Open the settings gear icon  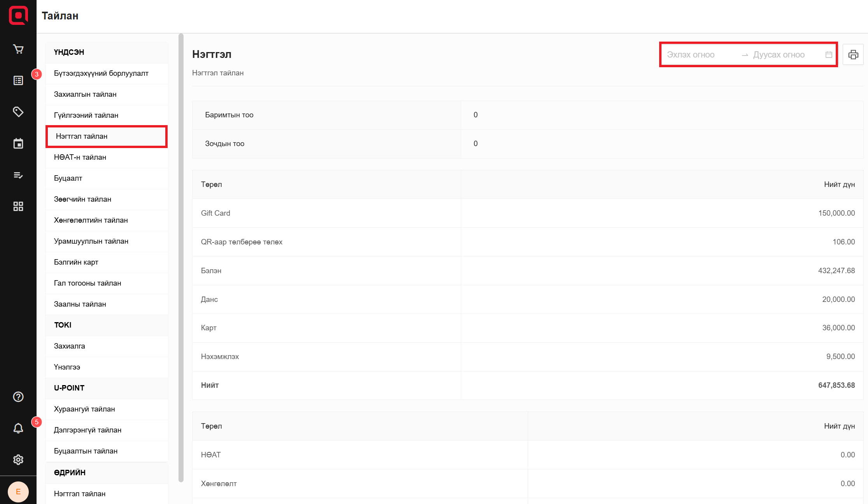point(18,460)
